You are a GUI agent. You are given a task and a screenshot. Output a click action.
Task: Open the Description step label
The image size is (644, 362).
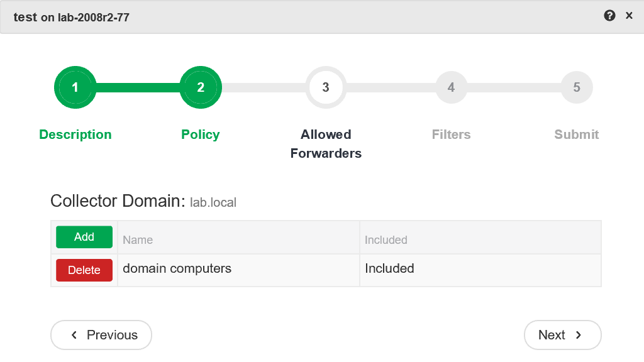pyautogui.click(x=75, y=134)
